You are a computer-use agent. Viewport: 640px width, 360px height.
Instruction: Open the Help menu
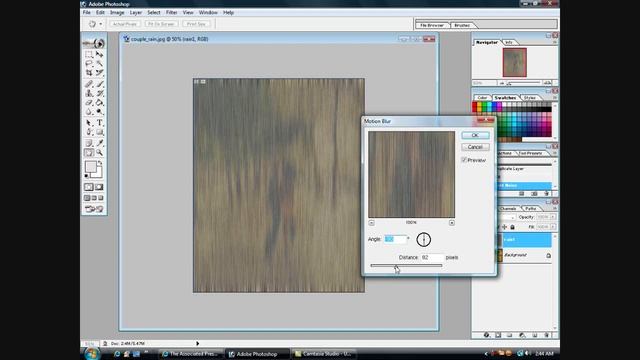tap(228, 13)
